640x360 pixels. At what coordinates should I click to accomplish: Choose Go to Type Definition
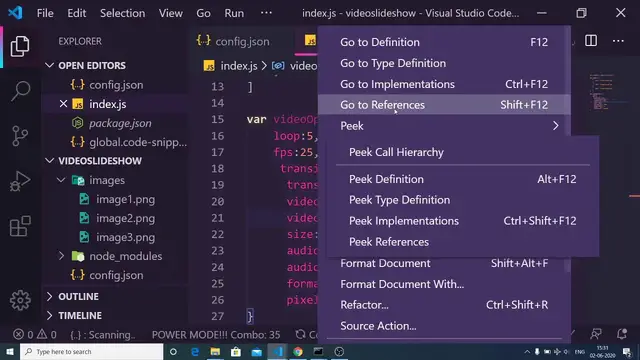444,63
